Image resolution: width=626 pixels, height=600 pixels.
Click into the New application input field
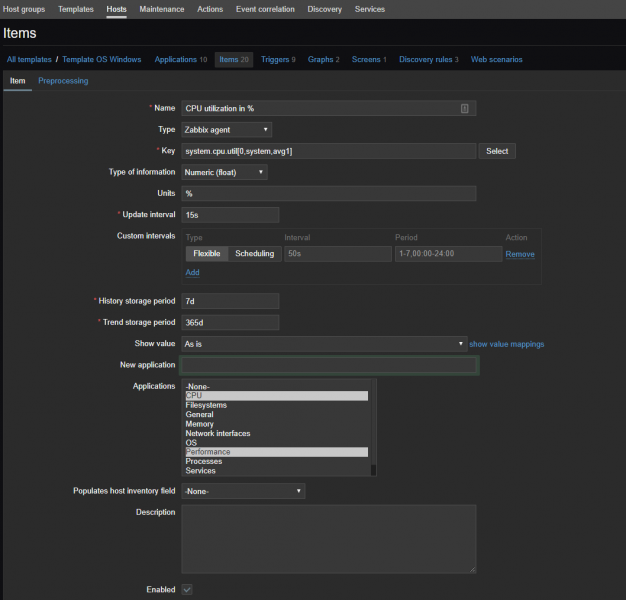(x=329, y=365)
